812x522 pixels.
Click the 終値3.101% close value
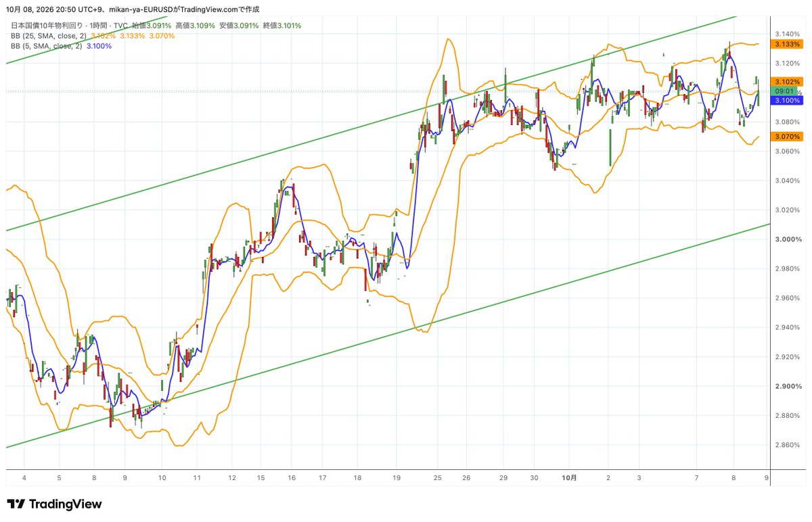281,26
